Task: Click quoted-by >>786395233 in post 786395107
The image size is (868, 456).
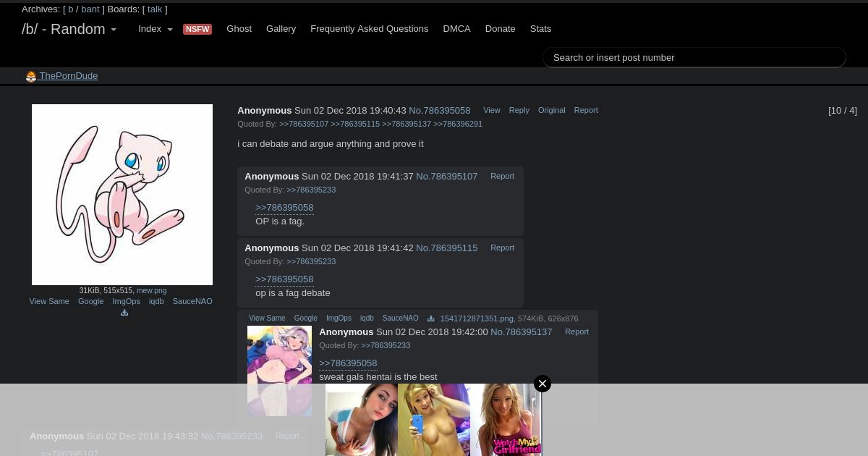Action: [311, 190]
